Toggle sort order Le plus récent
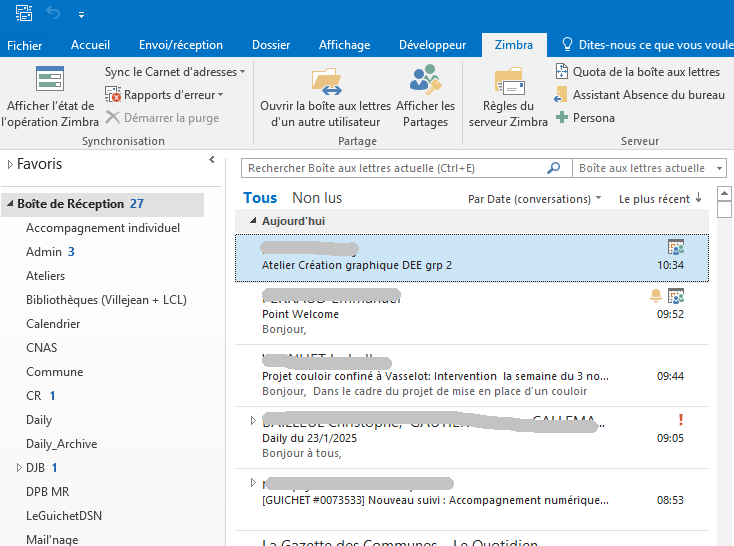 660,199
